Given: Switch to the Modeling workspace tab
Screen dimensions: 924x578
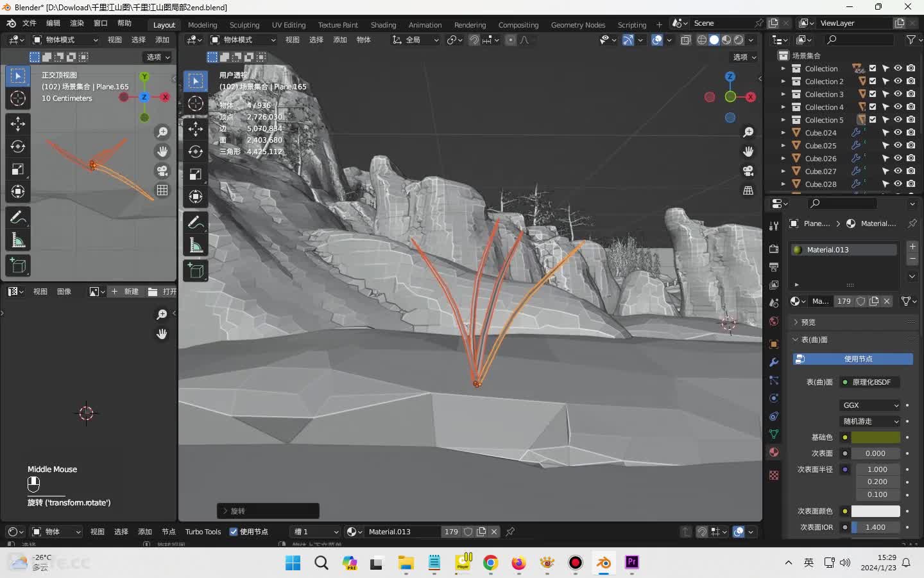Looking at the screenshot, I should [x=203, y=25].
